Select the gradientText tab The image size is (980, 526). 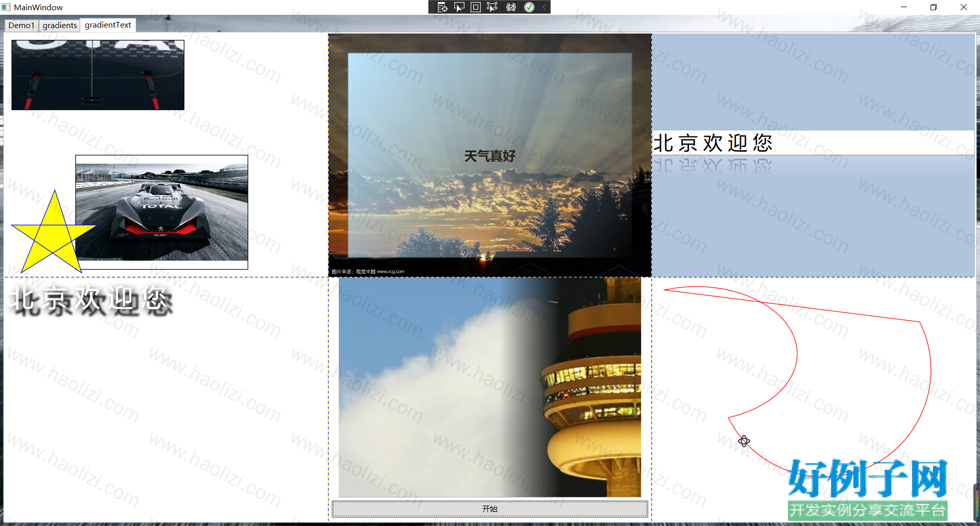pos(108,25)
